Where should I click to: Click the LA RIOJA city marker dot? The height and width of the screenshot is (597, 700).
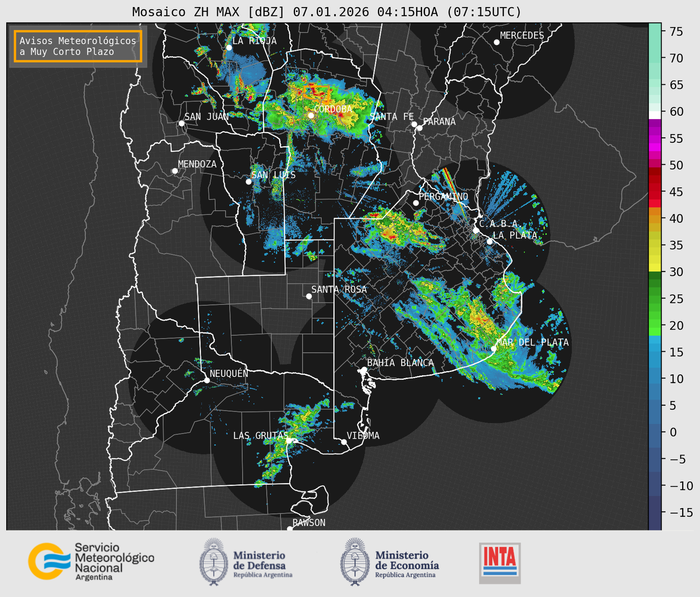229,48
